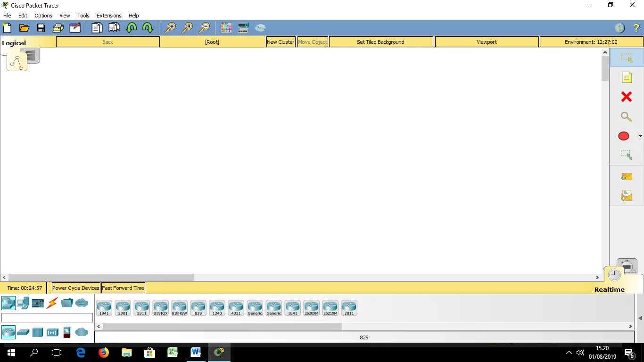Paste using the paste toolbar icon
The image size is (644, 362).
click(114, 28)
